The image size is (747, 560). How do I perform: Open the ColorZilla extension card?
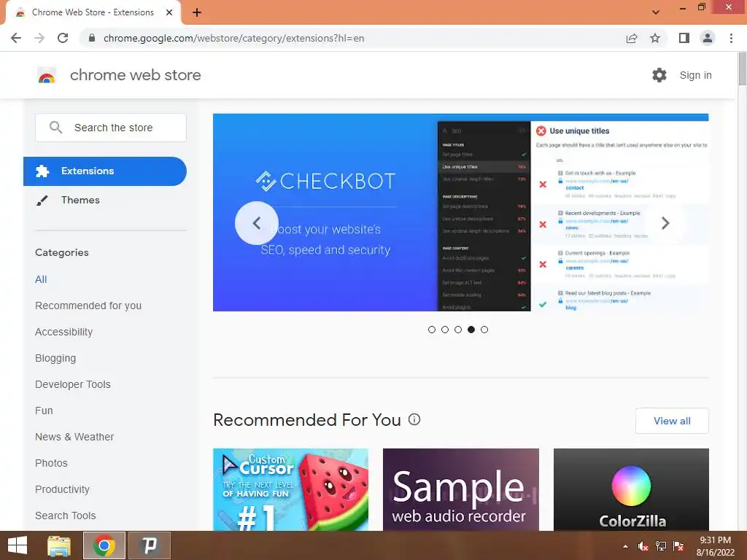tap(631, 489)
